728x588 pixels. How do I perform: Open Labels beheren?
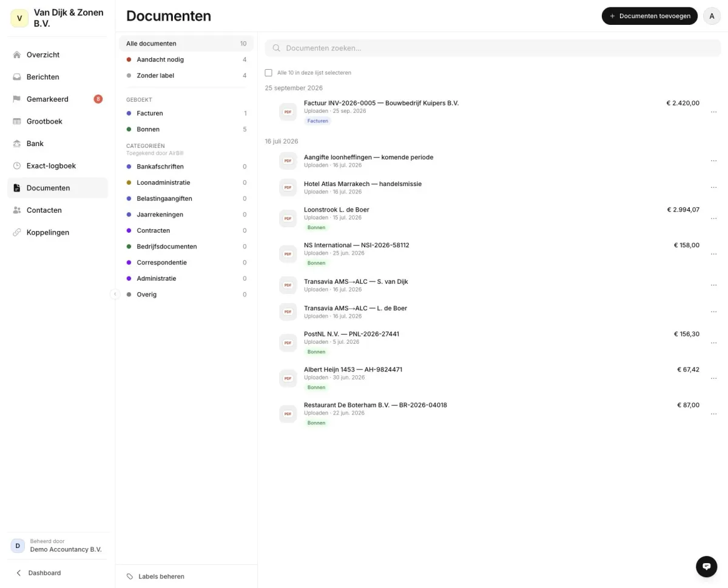tap(155, 576)
